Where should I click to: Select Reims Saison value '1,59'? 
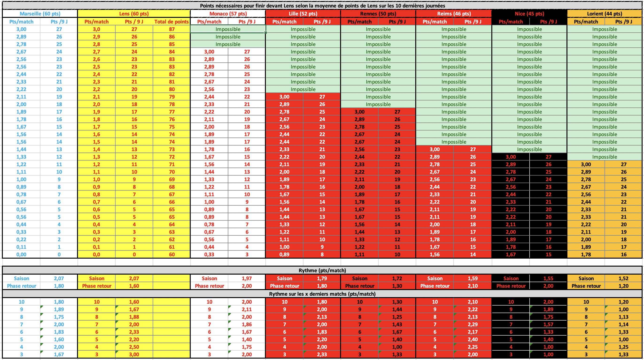(473, 278)
